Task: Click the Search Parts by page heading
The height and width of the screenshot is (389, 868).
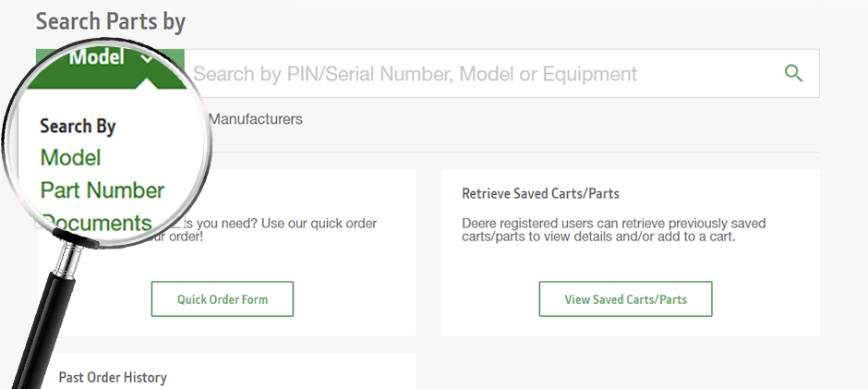Action: [111, 20]
